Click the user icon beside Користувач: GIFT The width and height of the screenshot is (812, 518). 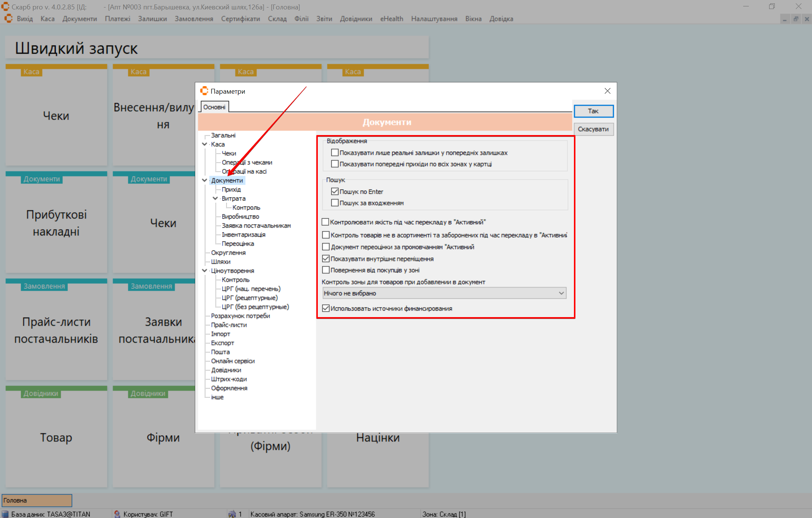click(x=117, y=514)
